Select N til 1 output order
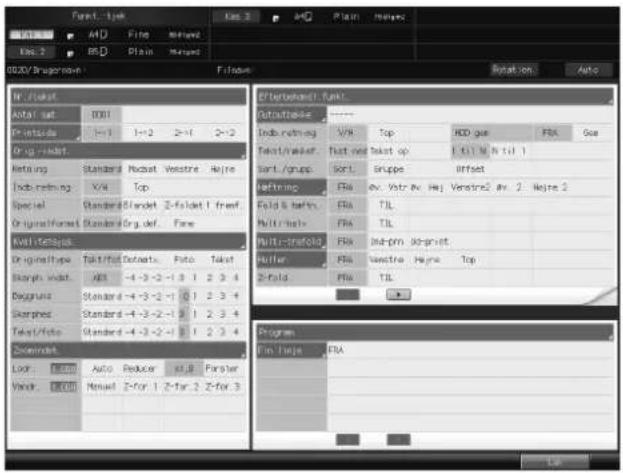 (509, 151)
